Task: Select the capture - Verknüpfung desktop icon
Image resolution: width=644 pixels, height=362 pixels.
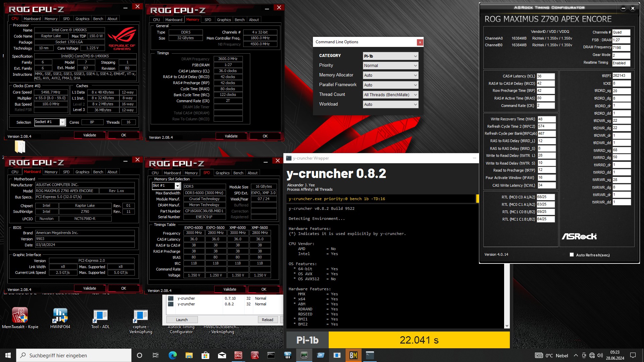Action: [141, 321]
